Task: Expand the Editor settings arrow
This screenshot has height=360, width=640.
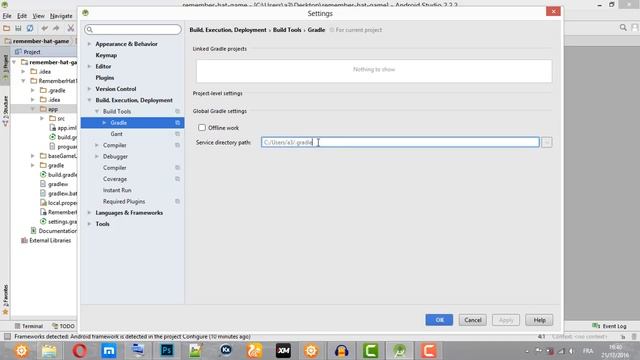Action: 89,66
